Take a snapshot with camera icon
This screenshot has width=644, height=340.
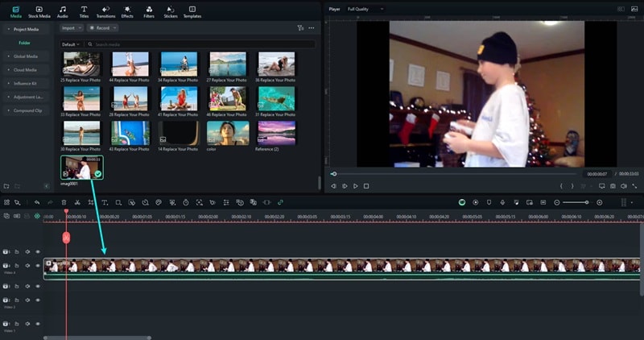pos(613,186)
